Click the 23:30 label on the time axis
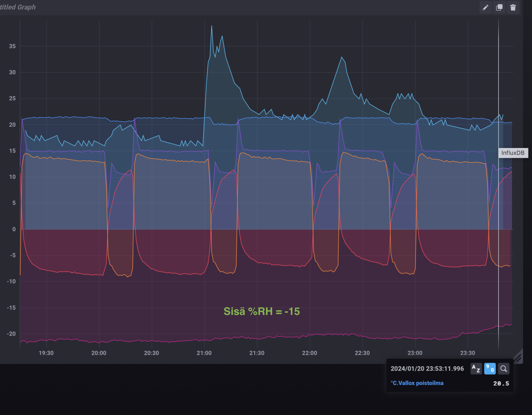This screenshot has width=532, height=415. 467,353
